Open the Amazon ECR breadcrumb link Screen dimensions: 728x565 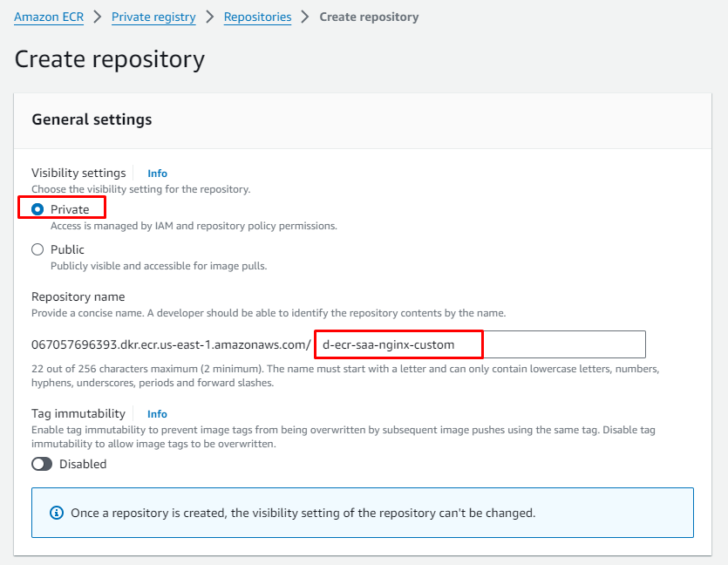pos(49,17)
